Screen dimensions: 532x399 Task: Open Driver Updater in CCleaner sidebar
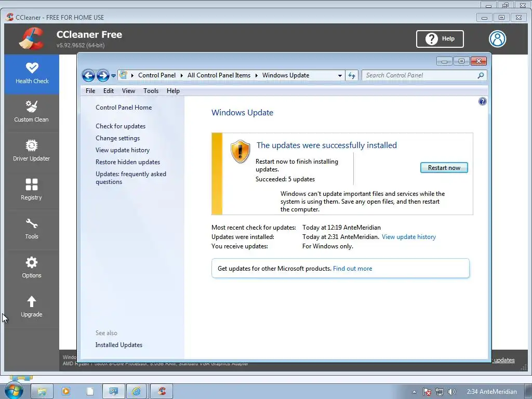(32, 151)
